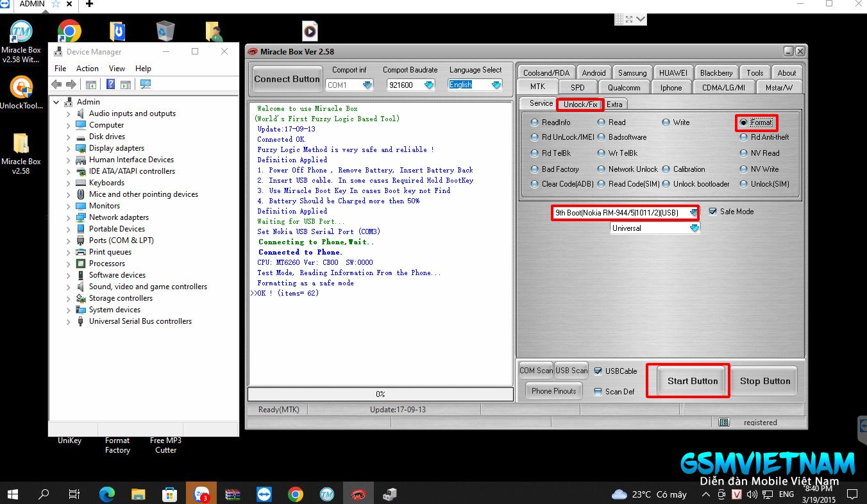Switch to the Unlock/Fix tab
The width and height of the screenshot is (867, 504).
click(580, 104)
